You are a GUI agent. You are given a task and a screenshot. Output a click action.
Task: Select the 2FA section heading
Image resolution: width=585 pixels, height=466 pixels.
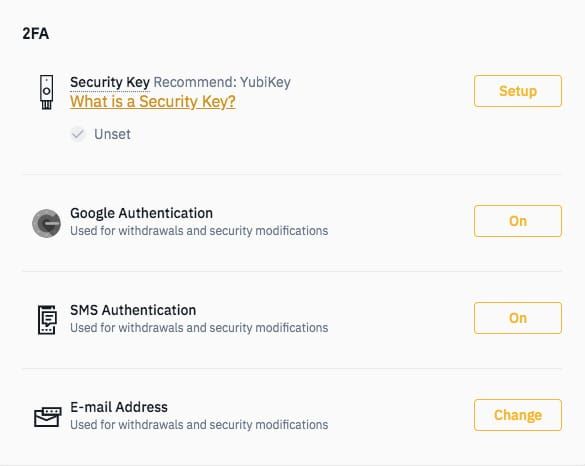coord(35,34)
